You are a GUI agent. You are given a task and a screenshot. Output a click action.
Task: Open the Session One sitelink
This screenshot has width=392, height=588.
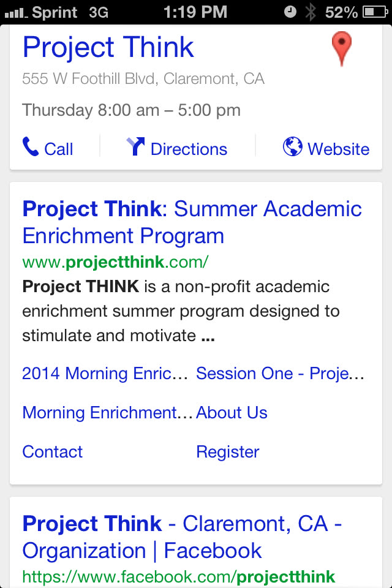click(280, 374)
